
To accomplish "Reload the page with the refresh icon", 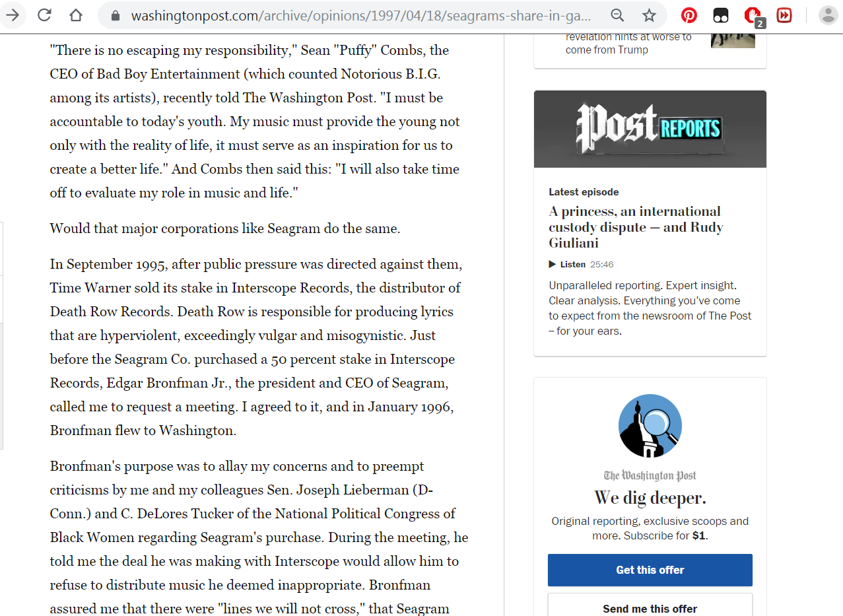I will click(x=44, y=15).
